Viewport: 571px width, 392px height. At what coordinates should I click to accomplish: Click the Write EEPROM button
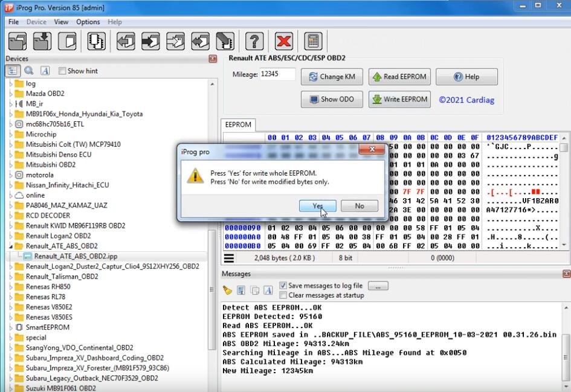coord(399,99)
